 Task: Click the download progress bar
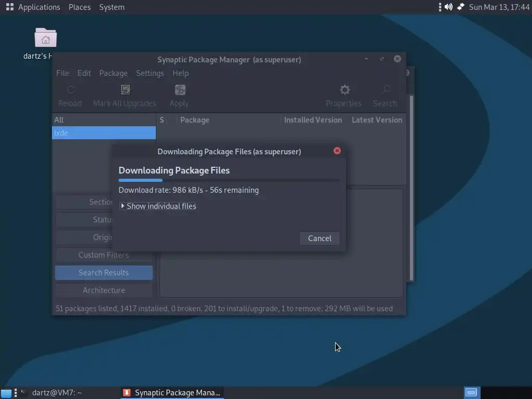(229, 180)
